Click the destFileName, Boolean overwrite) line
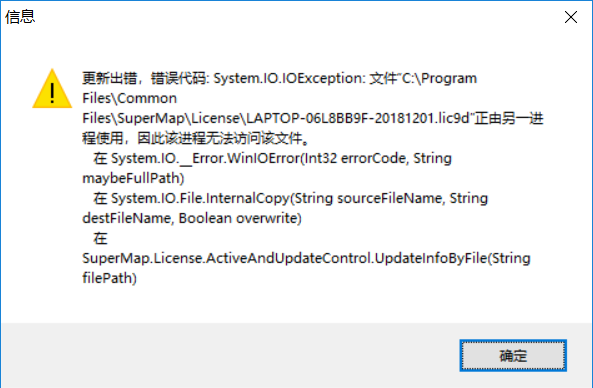Image resolution: width=593 pixels, height=388 pixels. pyautogui.click(x=192, y=218)
